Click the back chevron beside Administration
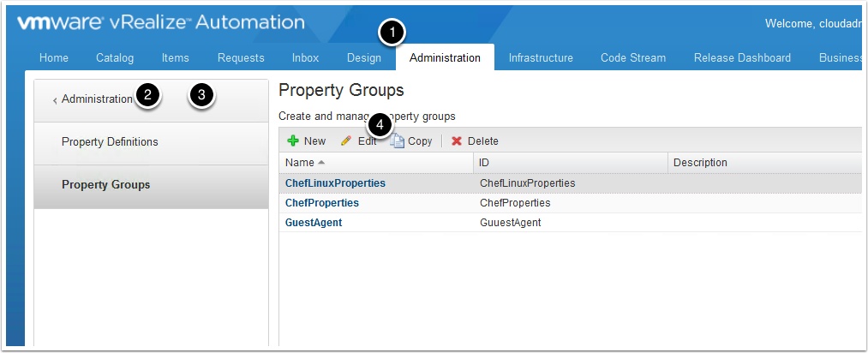The height and width of the screenshot is (353, 868). [55, 100]
